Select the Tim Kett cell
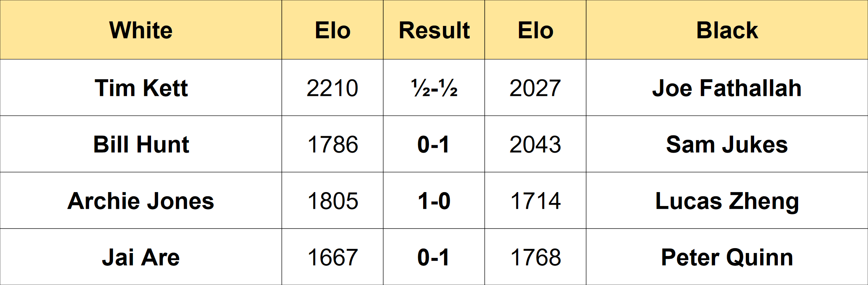The image size is (868, 285). click(x=141, y=88)
